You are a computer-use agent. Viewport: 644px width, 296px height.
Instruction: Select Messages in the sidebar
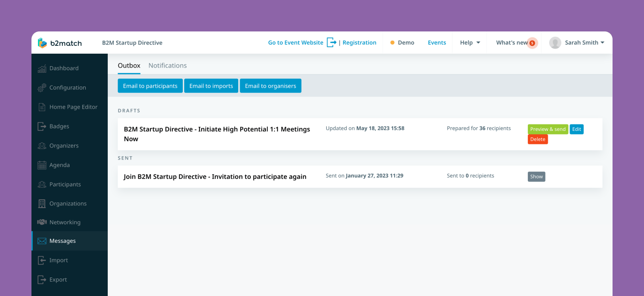69,241
